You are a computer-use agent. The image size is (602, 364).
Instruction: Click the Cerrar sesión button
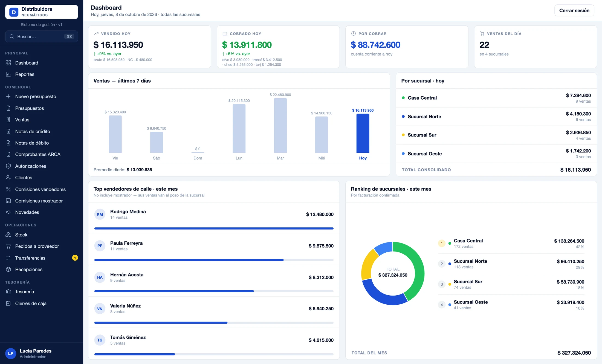(x=574, y=10)
